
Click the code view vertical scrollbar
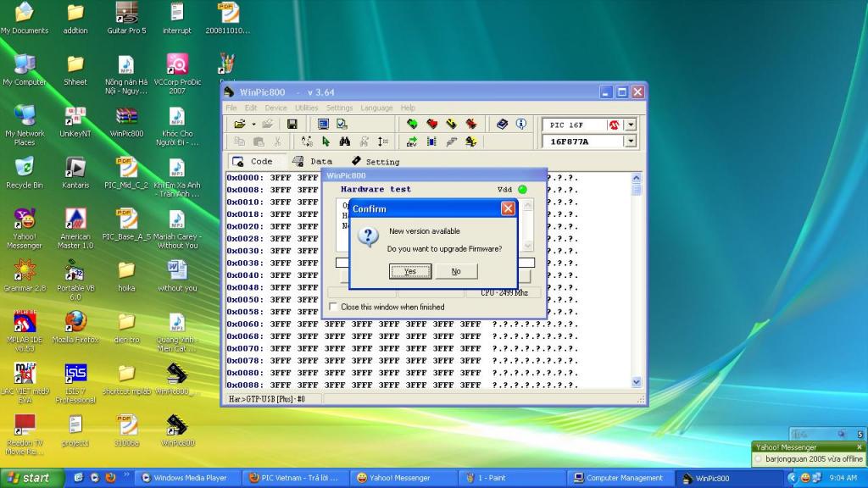click(637, 280)
